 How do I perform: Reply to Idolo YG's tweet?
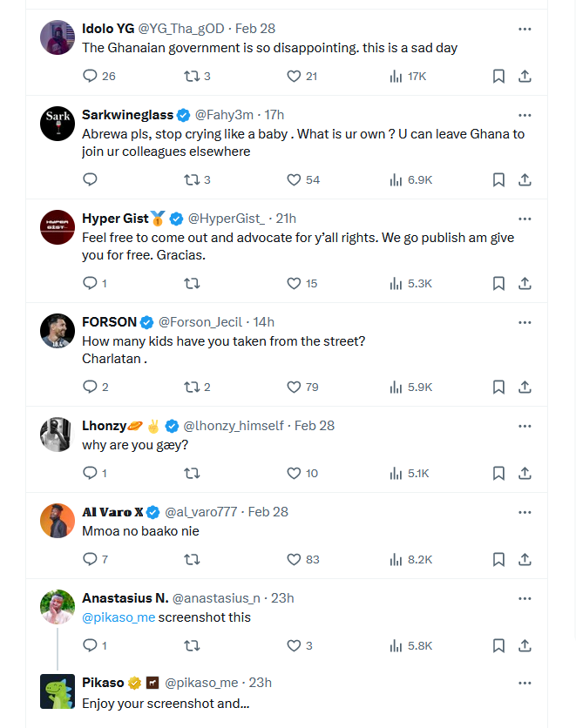90,77
